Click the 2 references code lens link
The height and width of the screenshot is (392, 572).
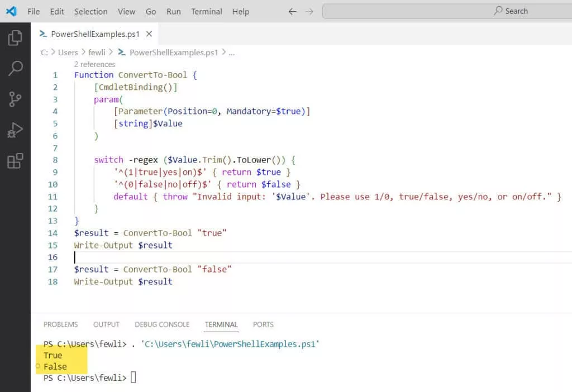[x=94, y=64]
